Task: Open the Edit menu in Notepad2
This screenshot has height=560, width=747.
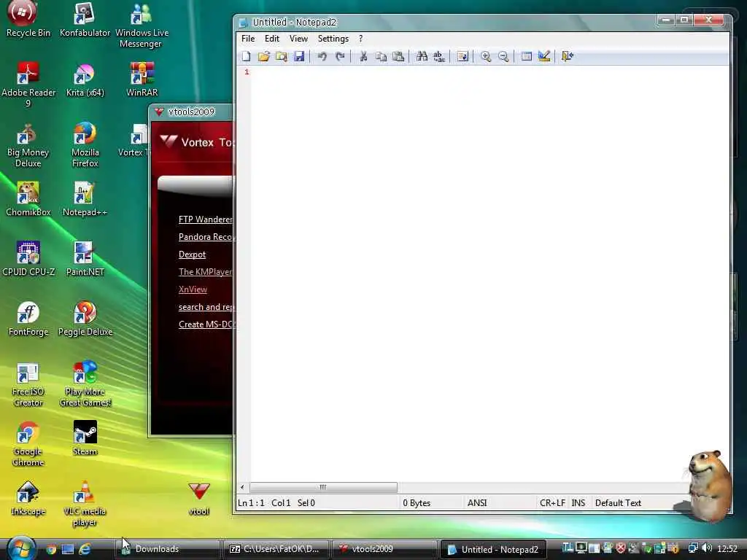Action: click(272, 39)
